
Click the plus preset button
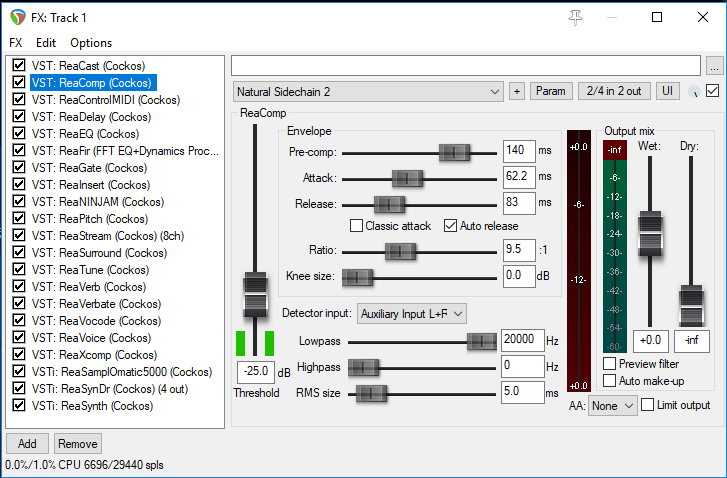click(x=517, y=91)
